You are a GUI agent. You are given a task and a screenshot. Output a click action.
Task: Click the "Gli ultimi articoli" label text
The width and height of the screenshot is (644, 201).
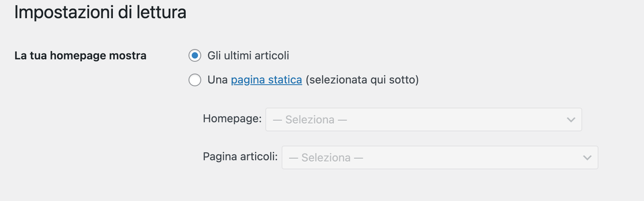pyautogui.click(x=248, y=56)
